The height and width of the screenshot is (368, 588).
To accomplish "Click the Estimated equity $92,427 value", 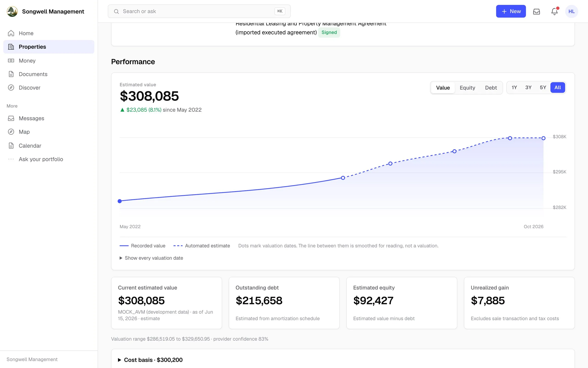I will tap(373, 301).
